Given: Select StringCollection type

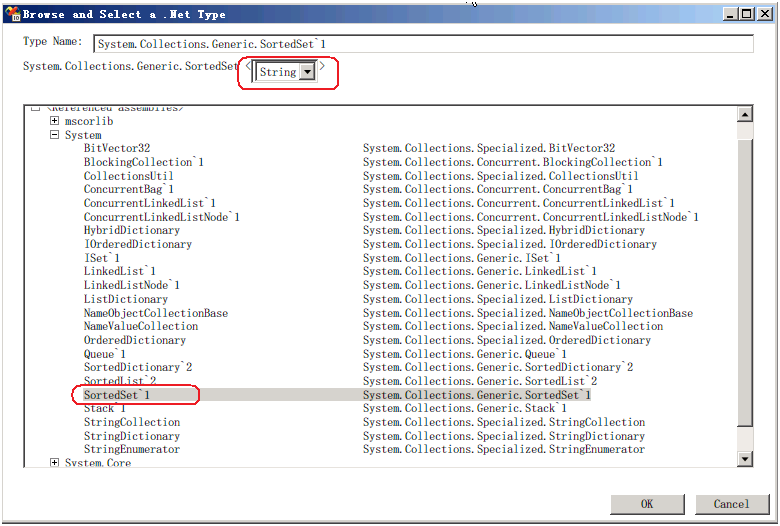Looking at the screenshot, I should [x=132, y=422].
